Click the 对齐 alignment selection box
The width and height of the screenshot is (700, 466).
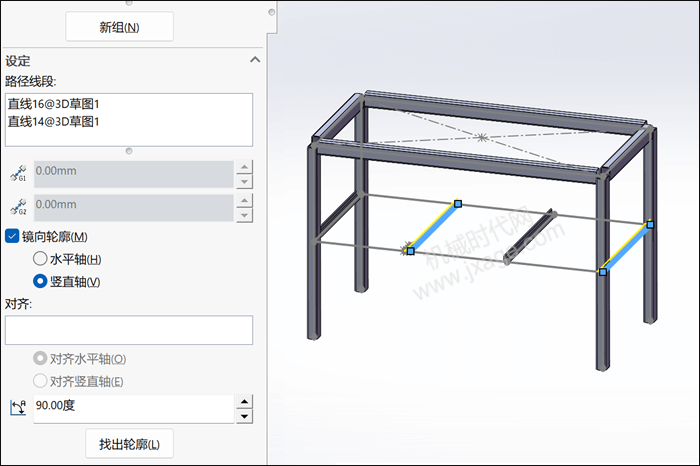(x=129, y=330)
